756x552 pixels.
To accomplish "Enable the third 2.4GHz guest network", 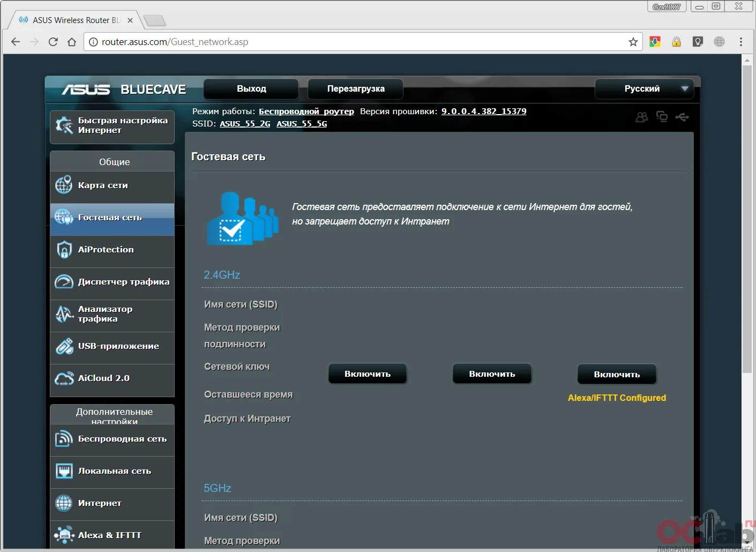I will tap(617, 375).
